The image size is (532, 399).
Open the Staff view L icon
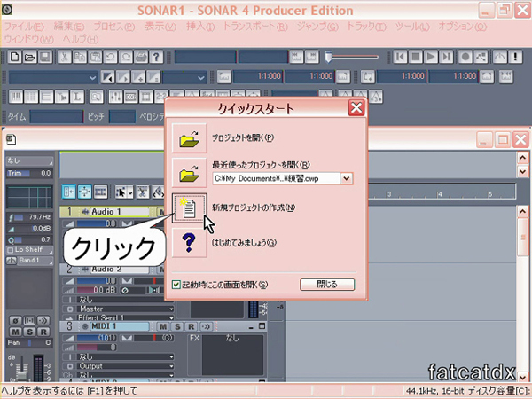click(x=77, y=97)
